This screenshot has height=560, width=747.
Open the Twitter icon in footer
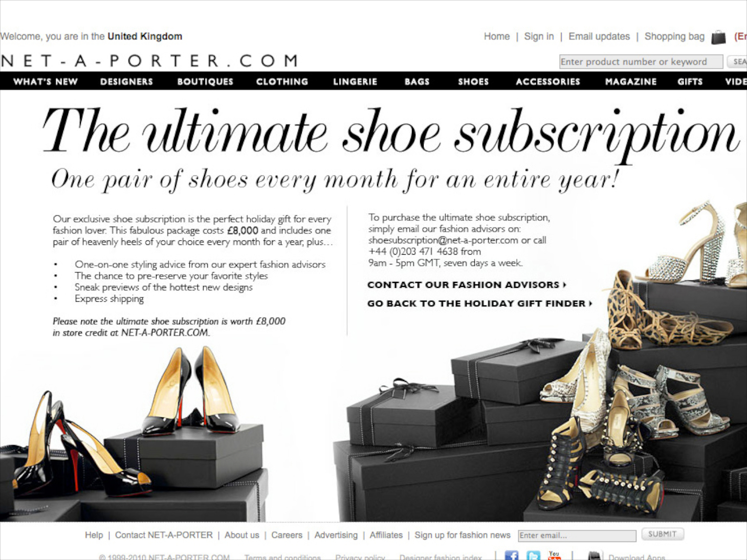point(533,556)
